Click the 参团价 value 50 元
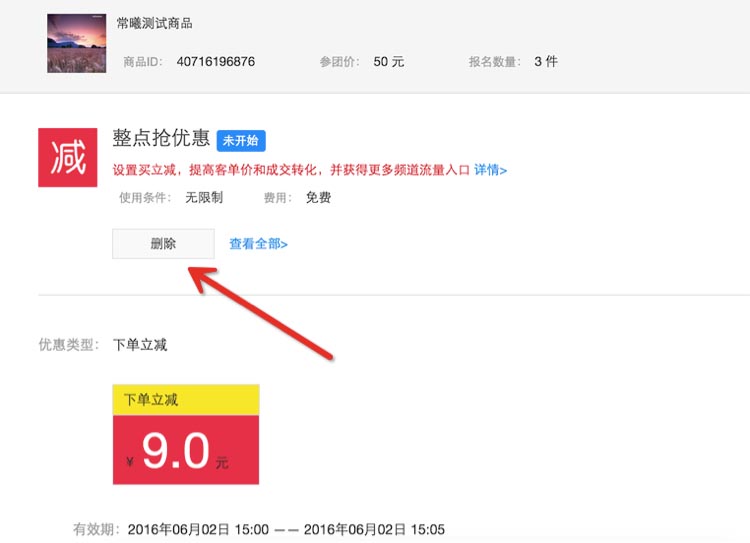Image resolution: width=750 pixels, height=543 pixels. click(389, 61)
